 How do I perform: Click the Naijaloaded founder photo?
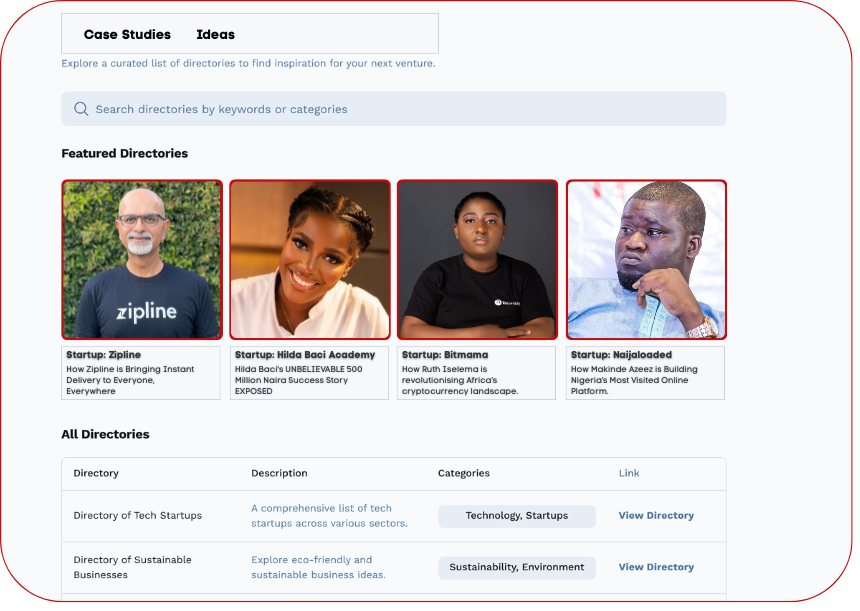[646, 260]
